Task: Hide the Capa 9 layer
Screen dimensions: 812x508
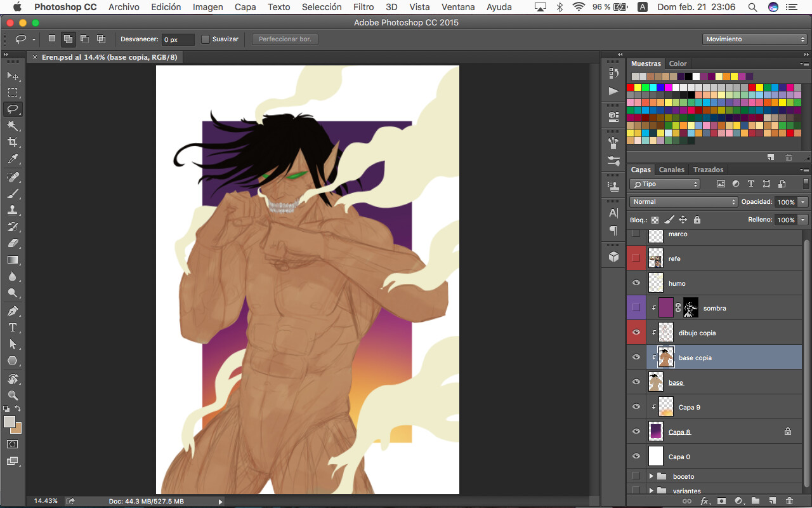Action: 636,407
